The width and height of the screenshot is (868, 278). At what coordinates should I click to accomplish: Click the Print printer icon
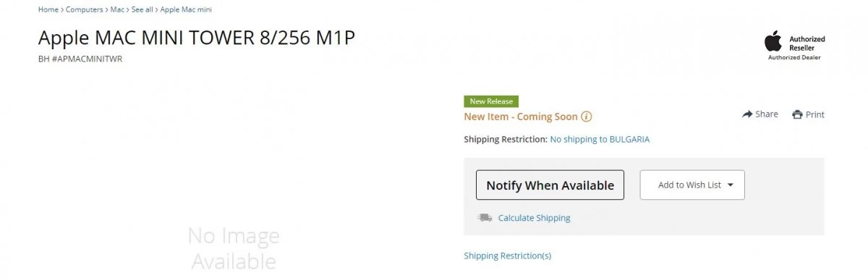[797, 114]
